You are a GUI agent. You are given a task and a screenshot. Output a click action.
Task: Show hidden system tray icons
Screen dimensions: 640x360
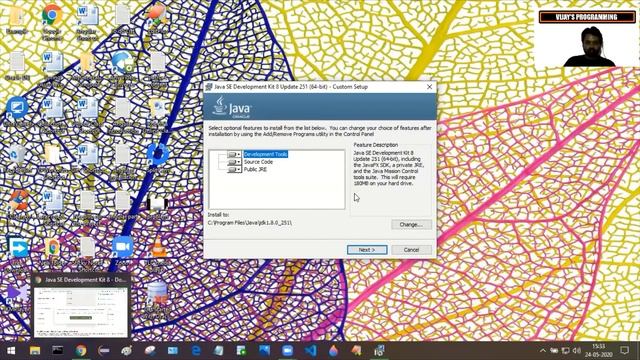click(x=542, y=351)
